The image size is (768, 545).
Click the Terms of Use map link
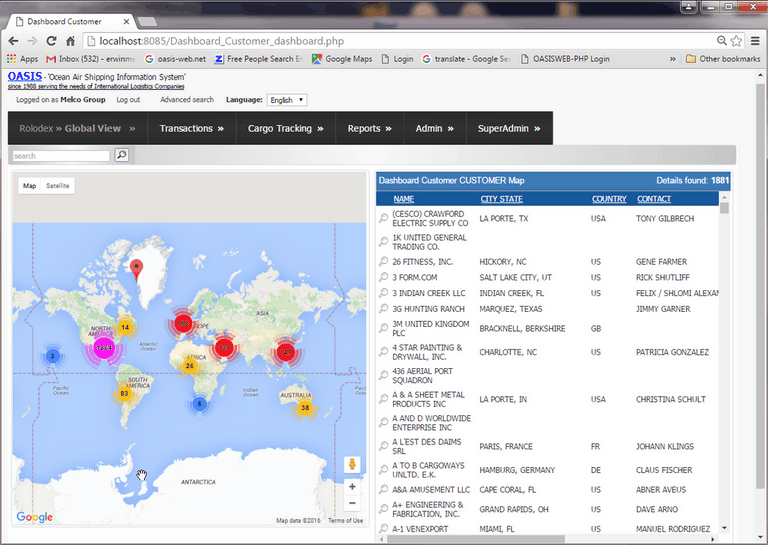click(345, 521)
